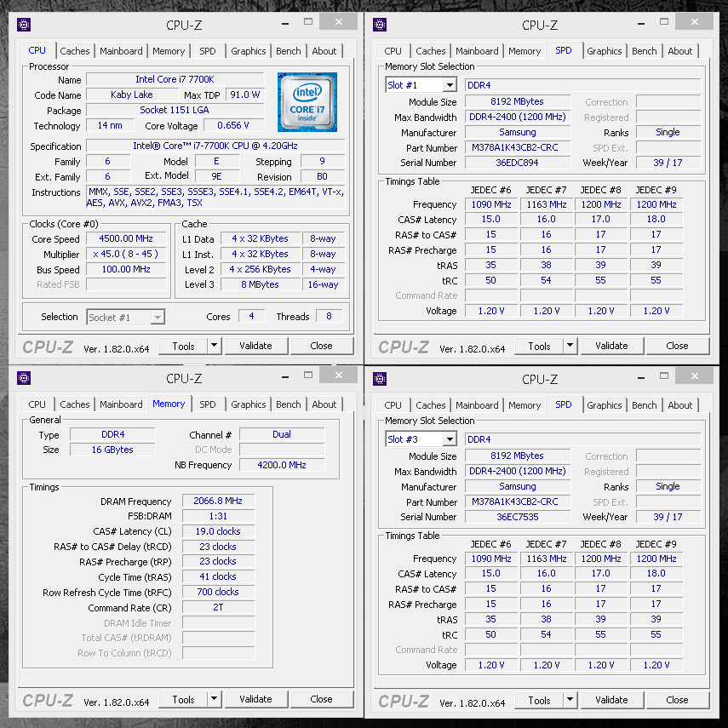
Task: Click the CPU-Z app icon in bottom-left window
Action: pos(24,378)
